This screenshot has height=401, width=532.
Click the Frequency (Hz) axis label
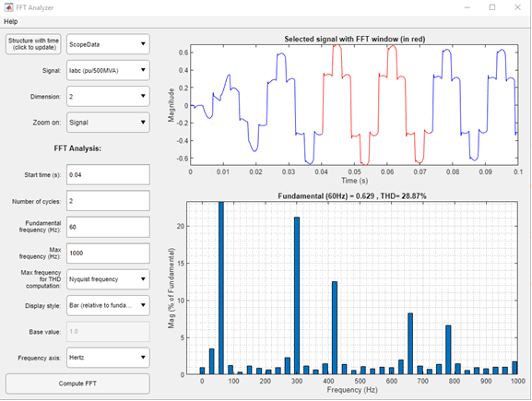(x=352, y=390)
